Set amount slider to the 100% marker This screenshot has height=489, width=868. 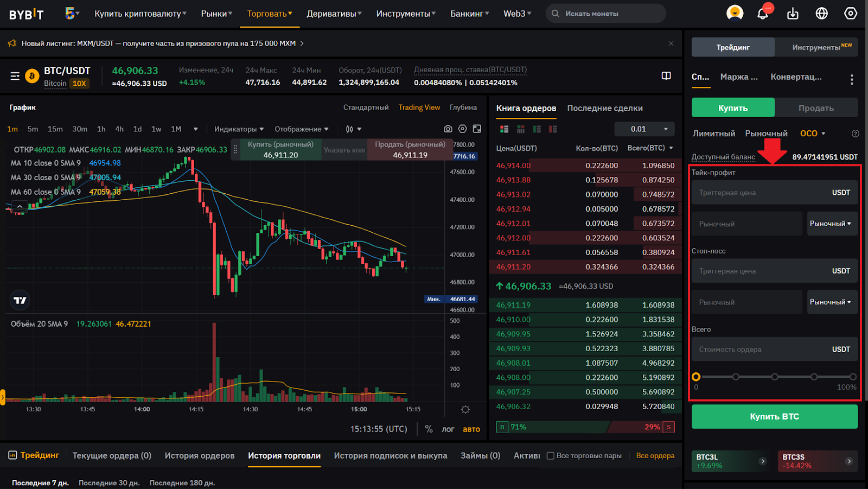point(853,377)
